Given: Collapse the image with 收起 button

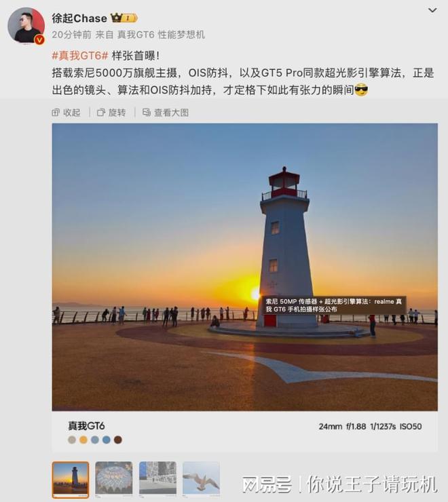Looking at the screenshot, I should (x=66, y=113).
